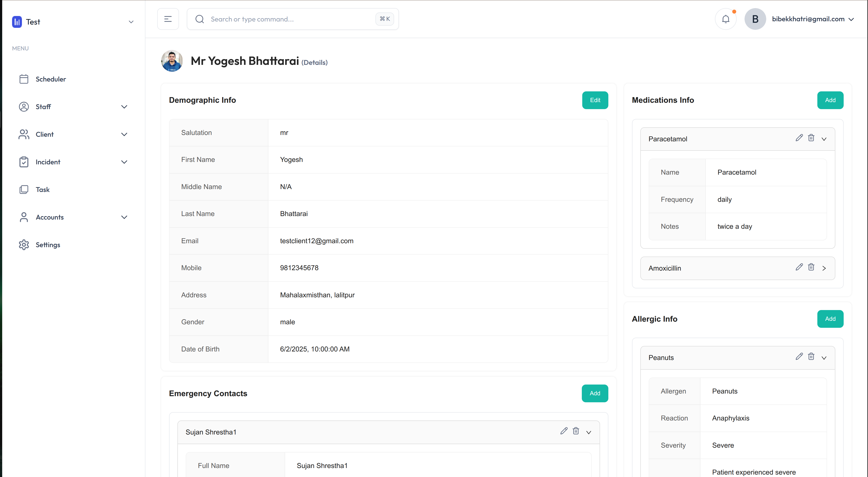Edit the Peanuts allergy entry
Viewport: 868px width, 477px height.
click(799, 357)
